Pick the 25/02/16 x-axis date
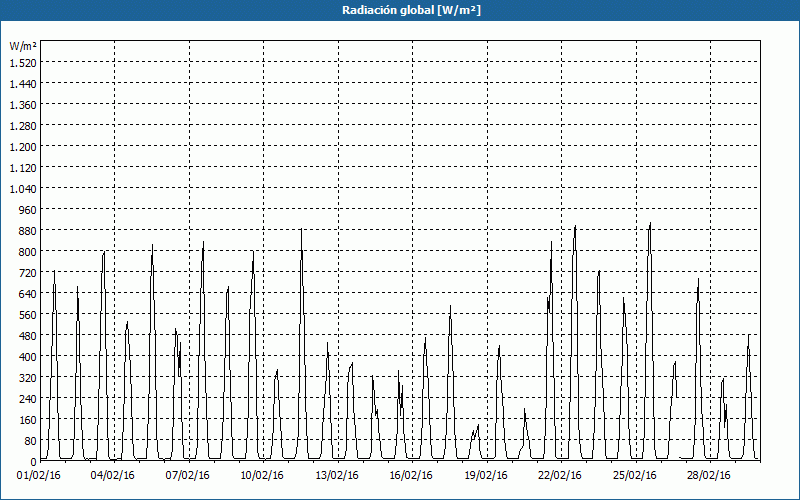 coord(635,475)
